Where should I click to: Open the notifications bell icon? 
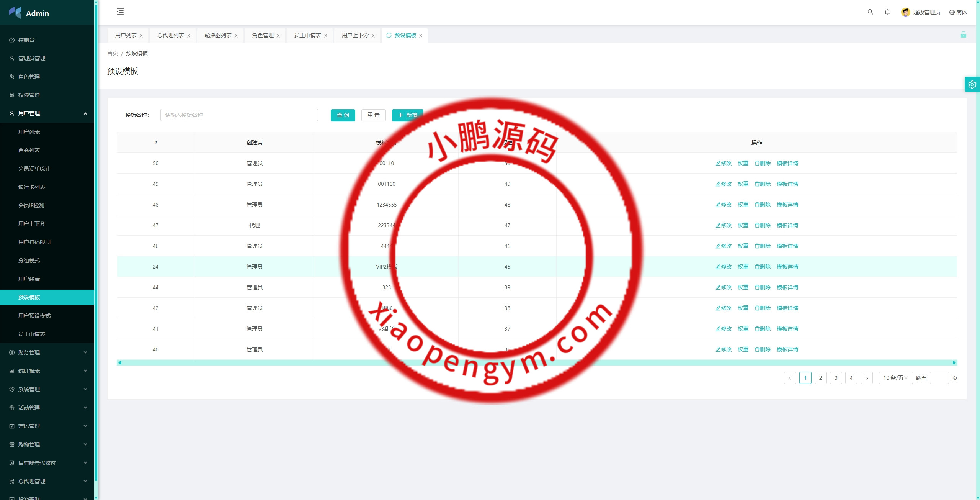pos(887,12)
